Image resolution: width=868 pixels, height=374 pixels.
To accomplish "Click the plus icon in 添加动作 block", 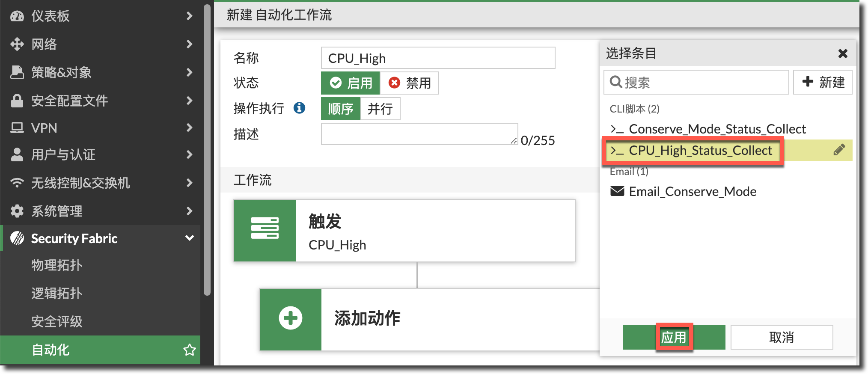I will point(291,318).
